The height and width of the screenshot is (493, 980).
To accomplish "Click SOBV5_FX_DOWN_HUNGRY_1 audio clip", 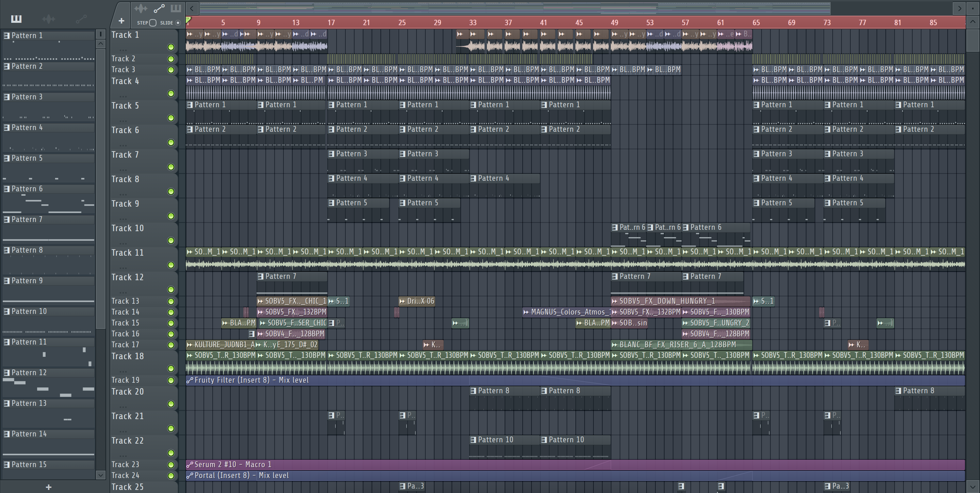I will [x=681, y=301].
